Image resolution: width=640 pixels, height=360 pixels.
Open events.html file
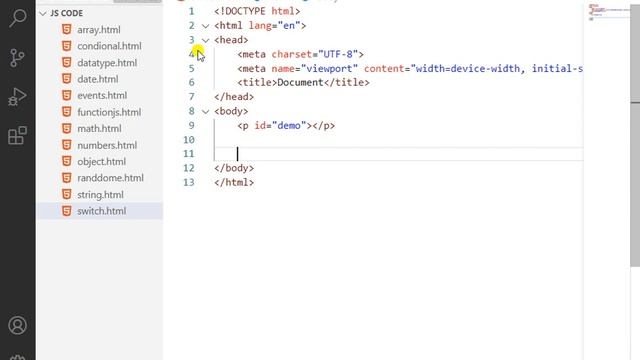(x=102, y=96)
